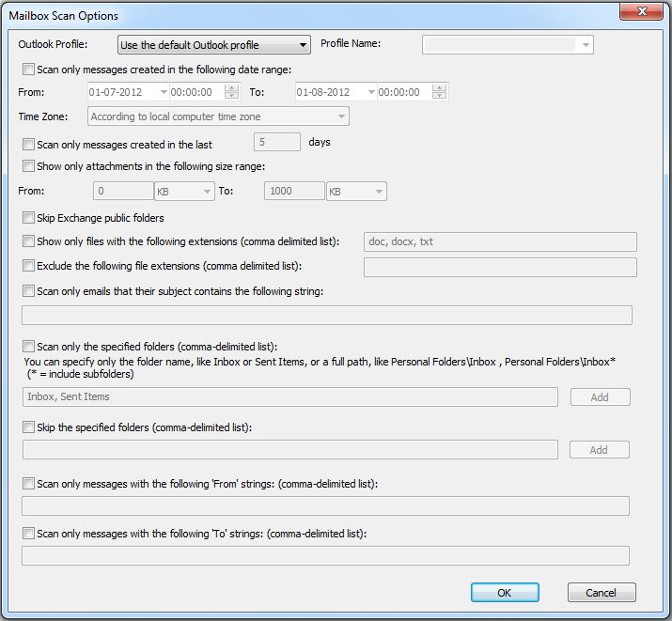Expand the Time Zone dropdown

(x=218, y=116)
